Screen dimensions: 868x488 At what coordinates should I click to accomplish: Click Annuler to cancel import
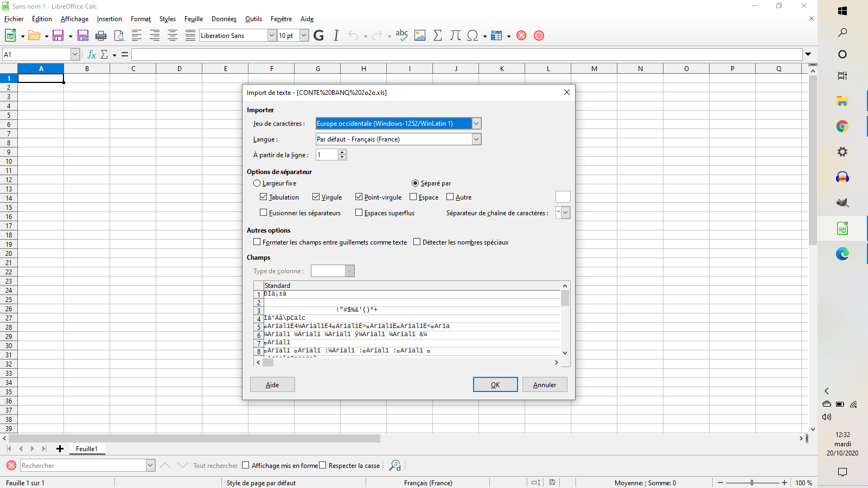[545, 384]
